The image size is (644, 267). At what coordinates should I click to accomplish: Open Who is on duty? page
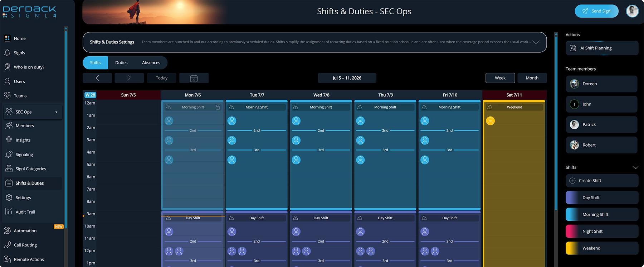(29, 67)
